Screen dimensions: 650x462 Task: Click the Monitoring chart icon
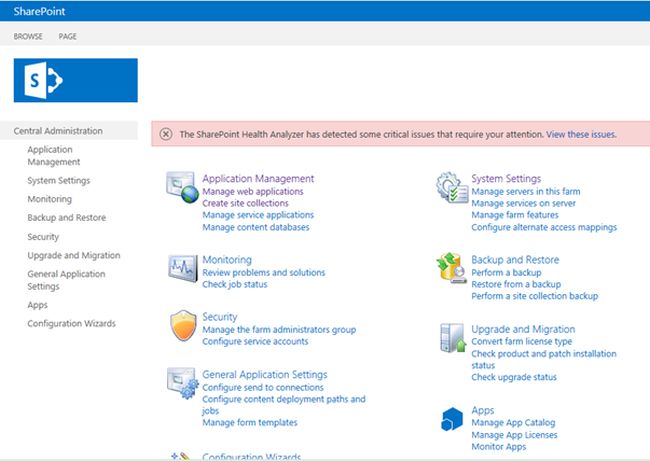tap(182, 268)
